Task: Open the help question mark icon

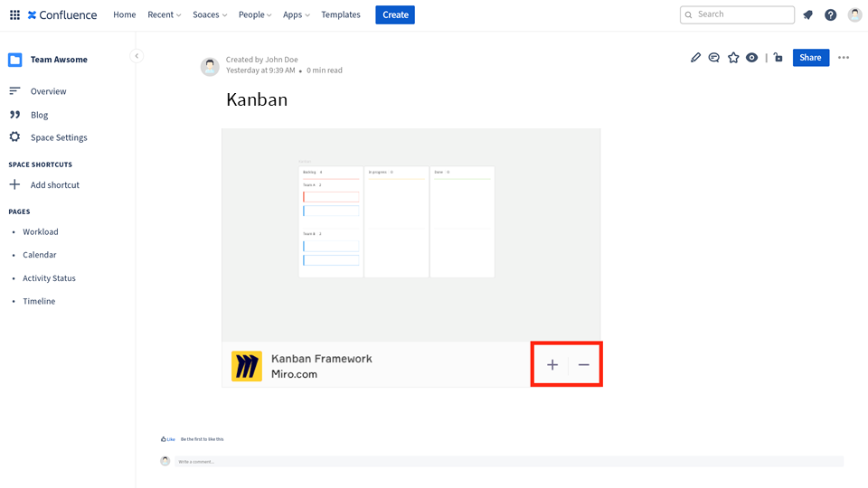Action: coord(830,15)
